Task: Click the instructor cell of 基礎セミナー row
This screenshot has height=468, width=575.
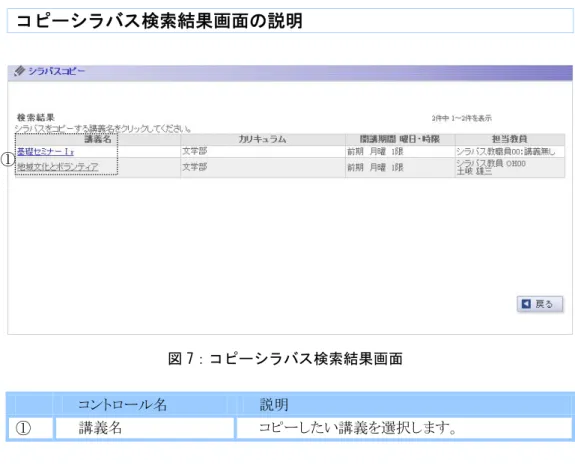Action: [510, 151]
